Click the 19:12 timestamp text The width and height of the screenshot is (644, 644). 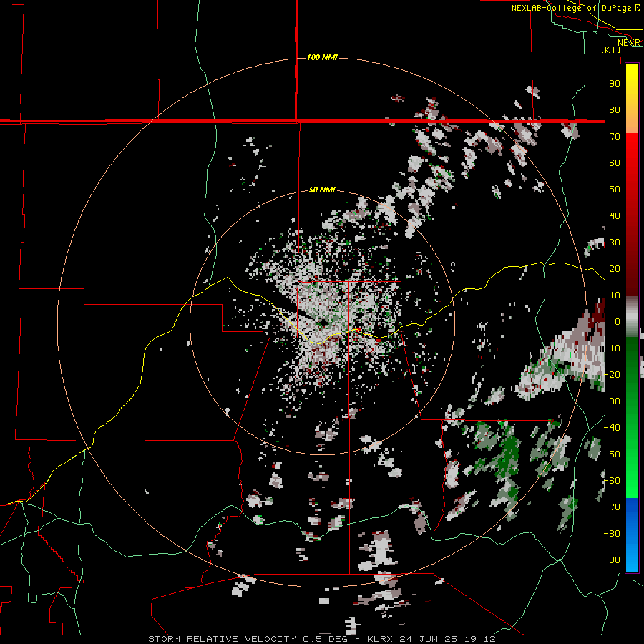[479, 639]
